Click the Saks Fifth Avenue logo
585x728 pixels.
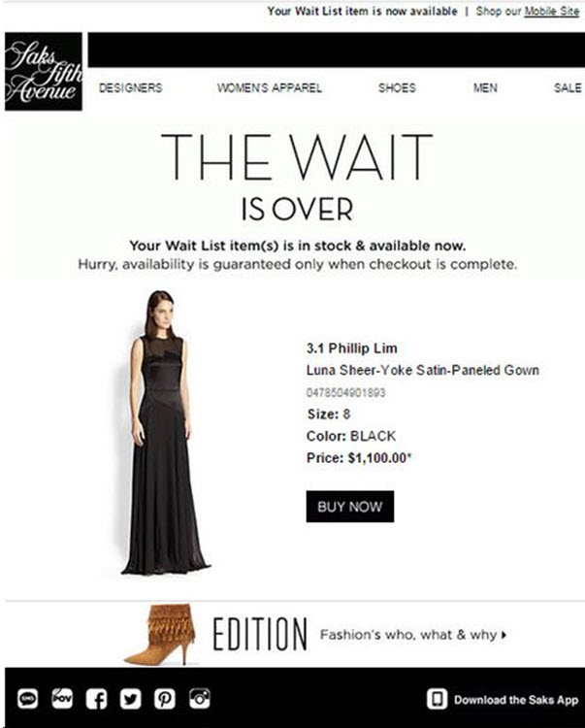(44, 72)
